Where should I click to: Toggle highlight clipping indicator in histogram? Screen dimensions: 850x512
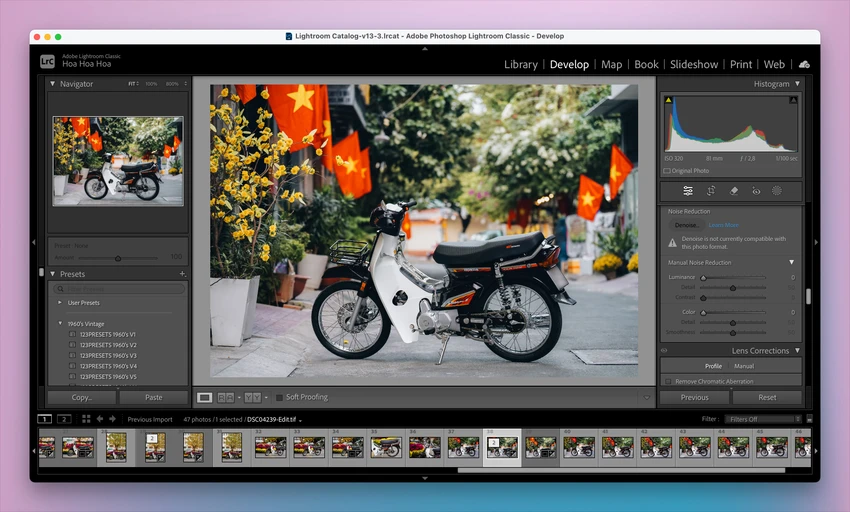click(793, 100)
